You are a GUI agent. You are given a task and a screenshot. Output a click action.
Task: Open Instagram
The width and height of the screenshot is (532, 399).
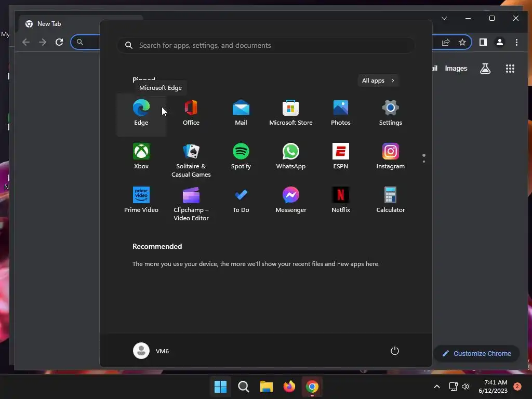click(391, 158)
